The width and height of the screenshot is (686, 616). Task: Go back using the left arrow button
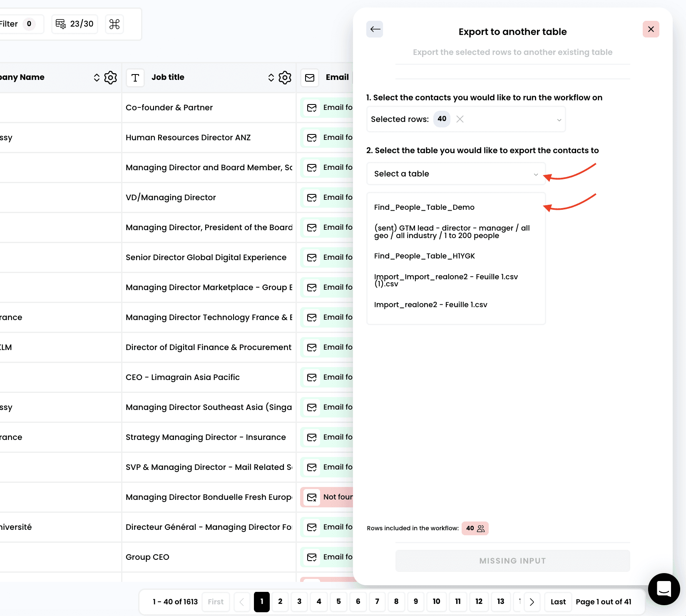click(x=375, y=29)
